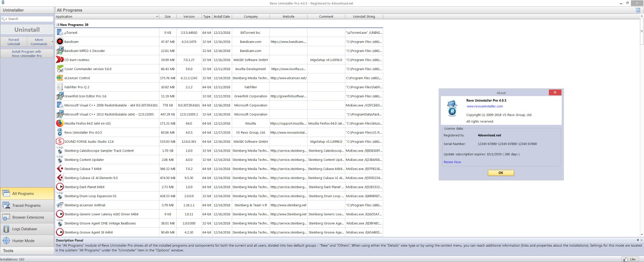Click the eLicenser Control icon
This screenshot has height=262, width=644.
[60, 78]
